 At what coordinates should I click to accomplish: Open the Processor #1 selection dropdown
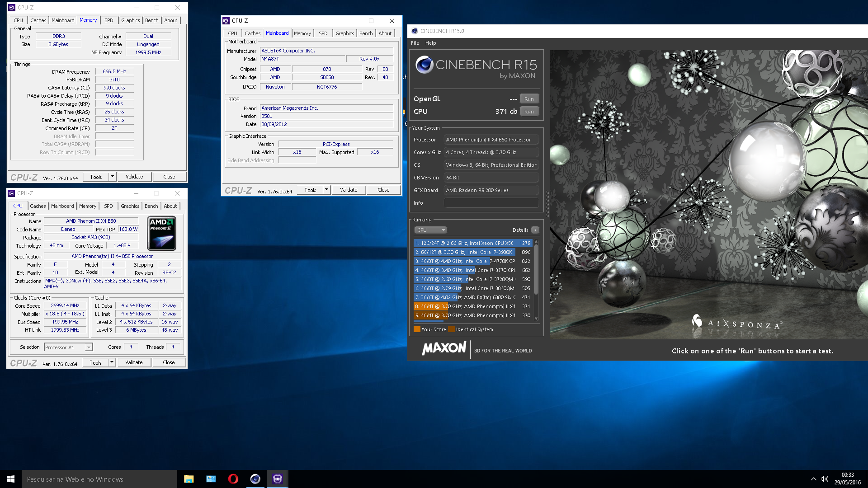[68, 347]
